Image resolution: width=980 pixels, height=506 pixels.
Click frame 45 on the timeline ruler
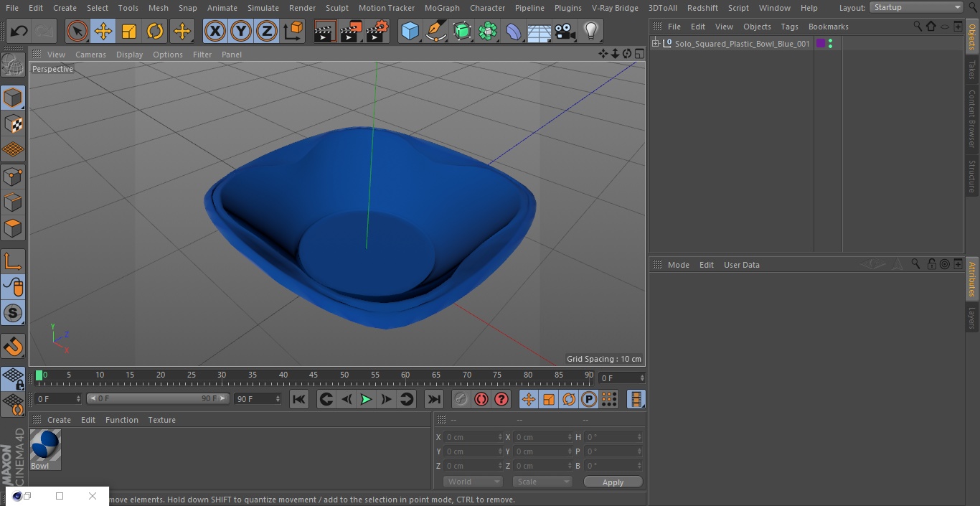(x=314, y=375)
